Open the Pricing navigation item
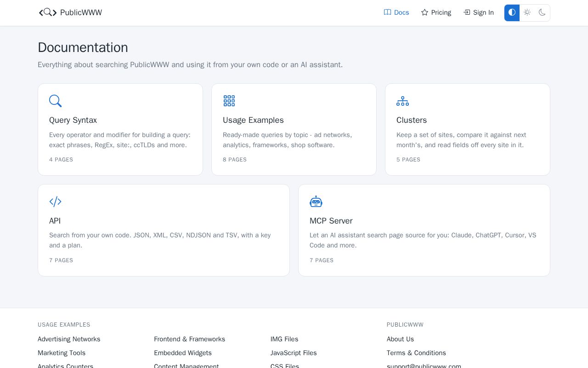The width and height of the screenshot is (588, 368). point(436,12)
